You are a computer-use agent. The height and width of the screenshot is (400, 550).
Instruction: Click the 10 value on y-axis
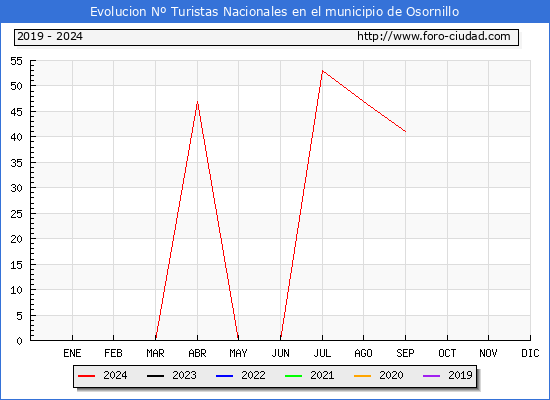pyautogui.click(x=16, y=290)
